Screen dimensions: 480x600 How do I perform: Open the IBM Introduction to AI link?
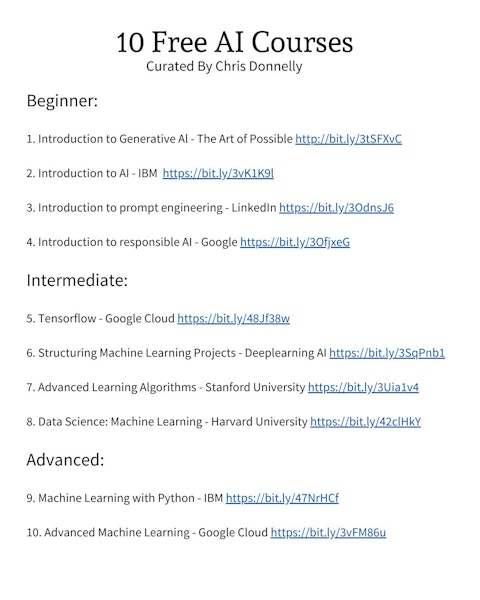tap(218, 173)
